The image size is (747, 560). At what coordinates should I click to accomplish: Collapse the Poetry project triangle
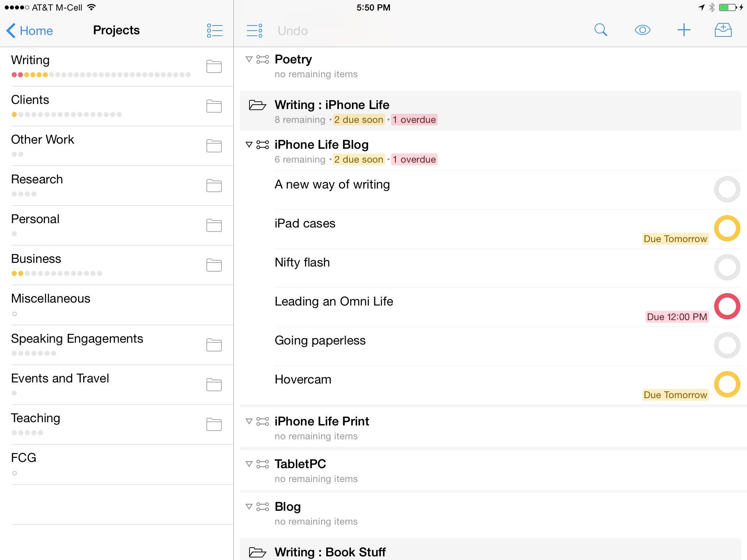pyautogui.click(x=249, y=59)
